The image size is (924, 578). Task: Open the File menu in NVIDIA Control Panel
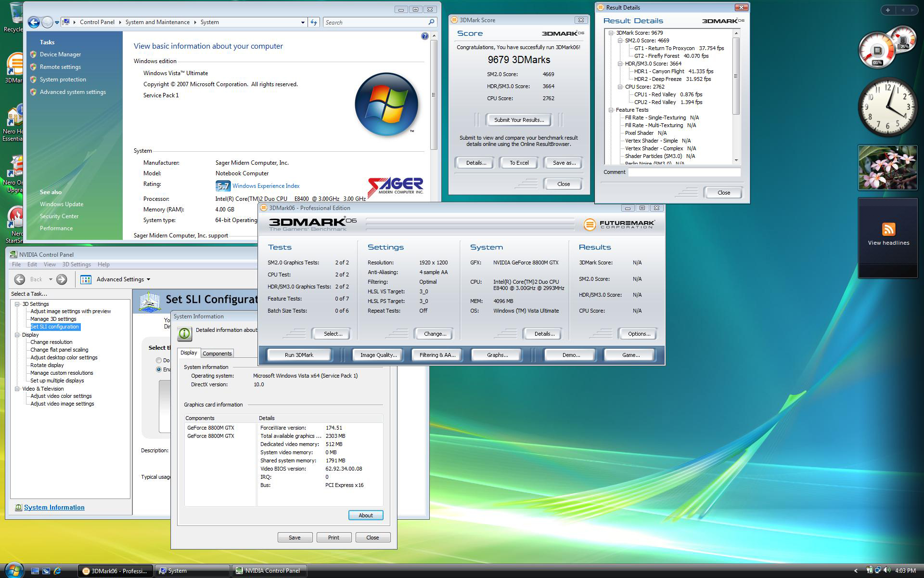[16, 264]
